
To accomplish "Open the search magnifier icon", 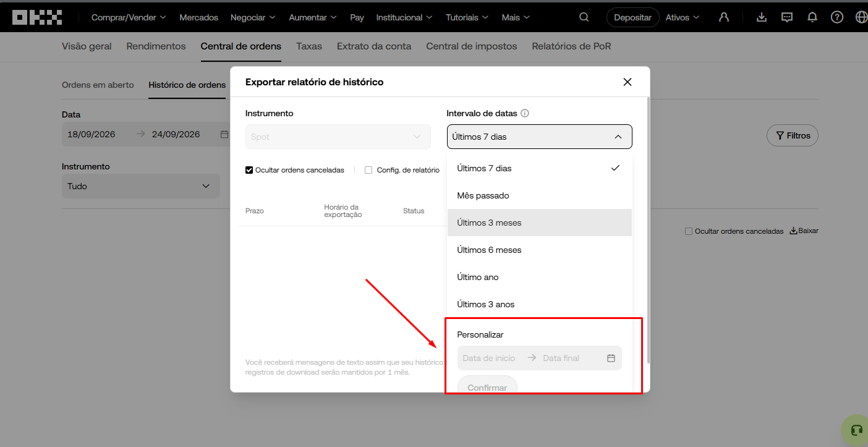I will coord(584,17).
